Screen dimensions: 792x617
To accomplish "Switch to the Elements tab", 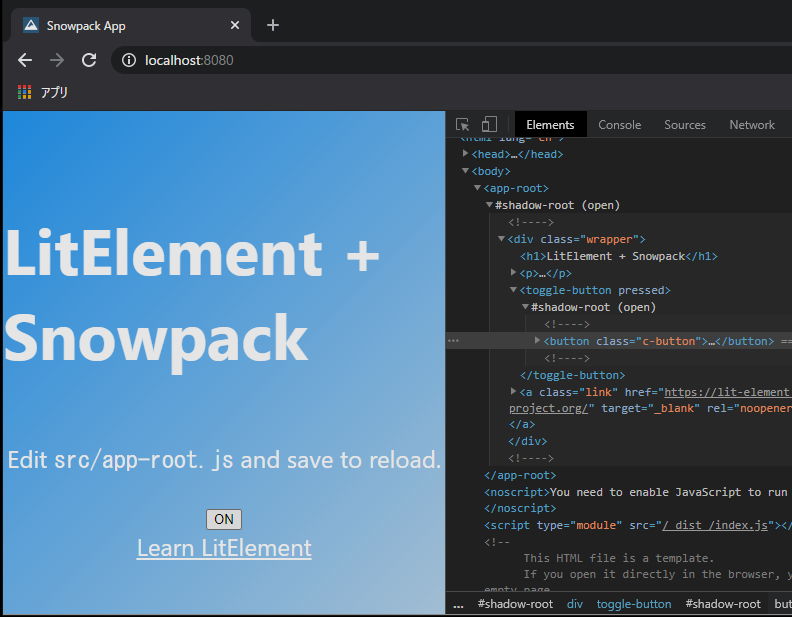I will [550, 125].
